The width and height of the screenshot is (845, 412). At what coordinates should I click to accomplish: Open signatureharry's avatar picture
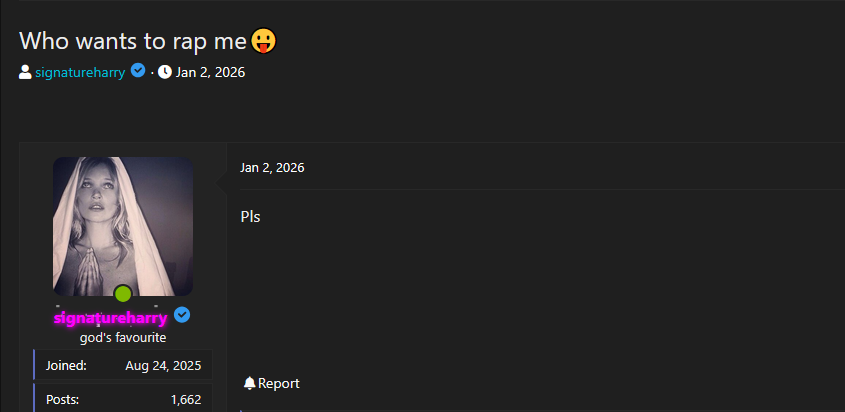point(123,226)
